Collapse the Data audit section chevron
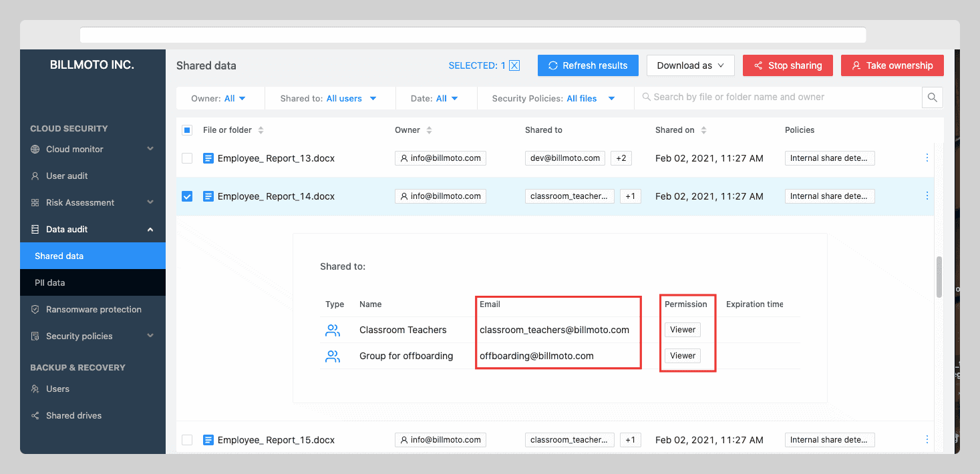980x474 pixels. point(150,229)
